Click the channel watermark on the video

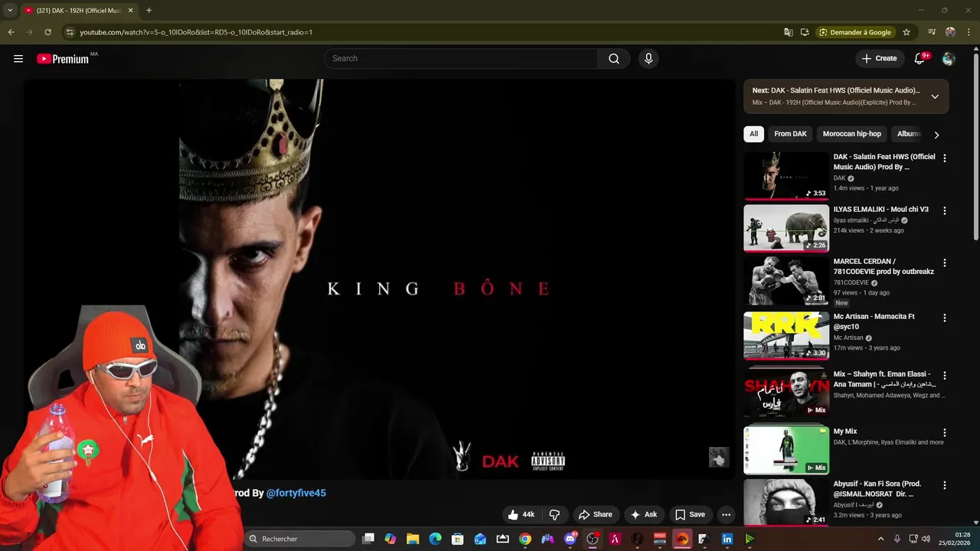[718, 457]
